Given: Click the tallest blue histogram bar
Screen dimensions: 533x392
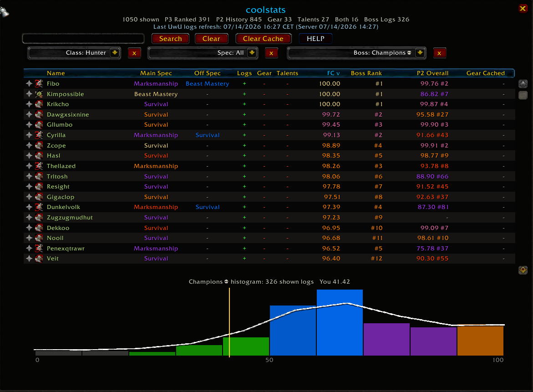Looking at the screenshot, I should tap(340, 323).
